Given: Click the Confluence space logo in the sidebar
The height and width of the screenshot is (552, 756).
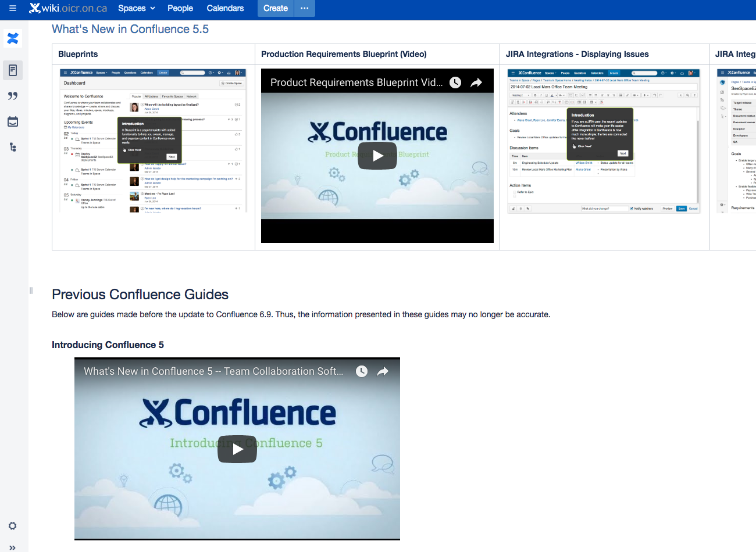Looking at the screenshot, I should point(13,38).
